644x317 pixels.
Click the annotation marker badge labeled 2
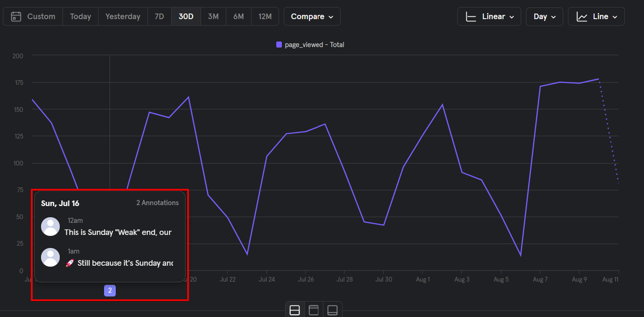(x=110, y=291)
